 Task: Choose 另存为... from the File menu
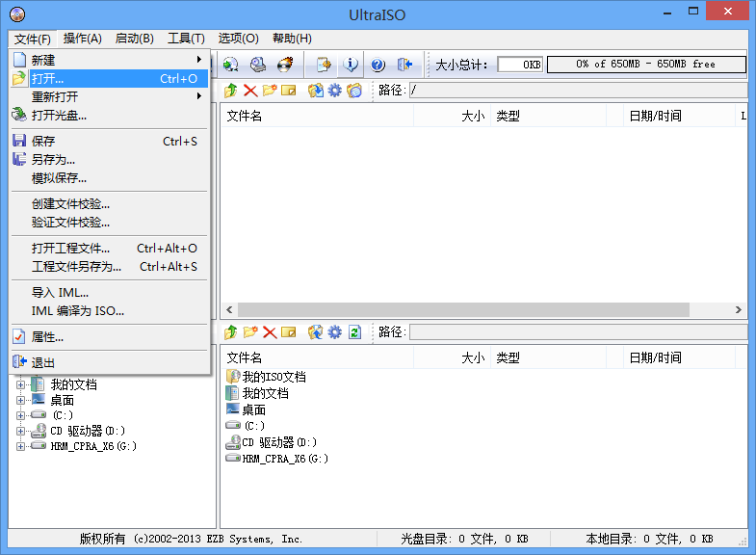(x=110, y=160)
